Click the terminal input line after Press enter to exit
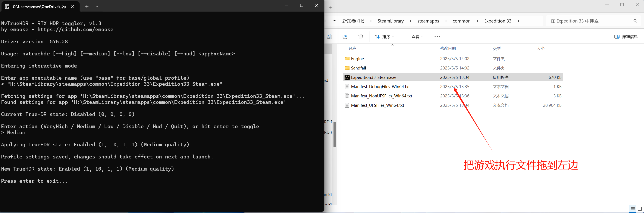 (x=2, y=187)
